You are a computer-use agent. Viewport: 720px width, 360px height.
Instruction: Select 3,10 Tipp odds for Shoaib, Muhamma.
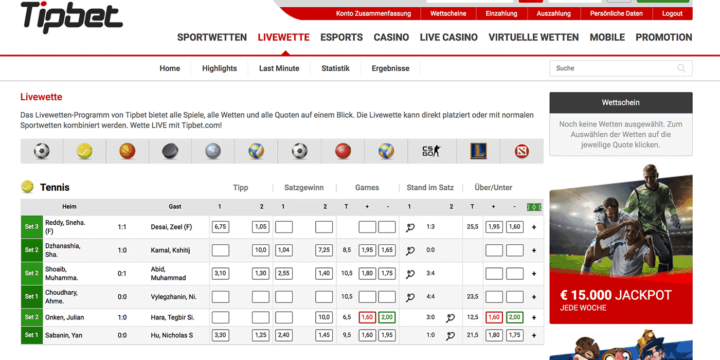(220, 274)
